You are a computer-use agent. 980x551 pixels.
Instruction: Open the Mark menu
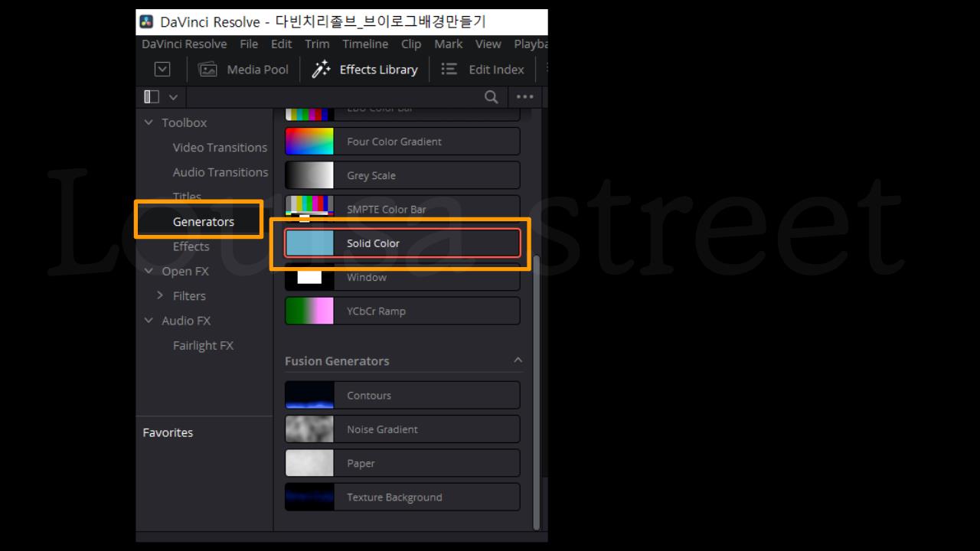(x=449, y=44)
